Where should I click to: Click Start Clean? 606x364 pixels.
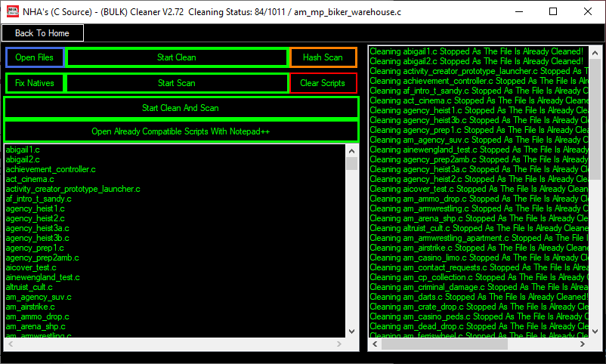177,57
